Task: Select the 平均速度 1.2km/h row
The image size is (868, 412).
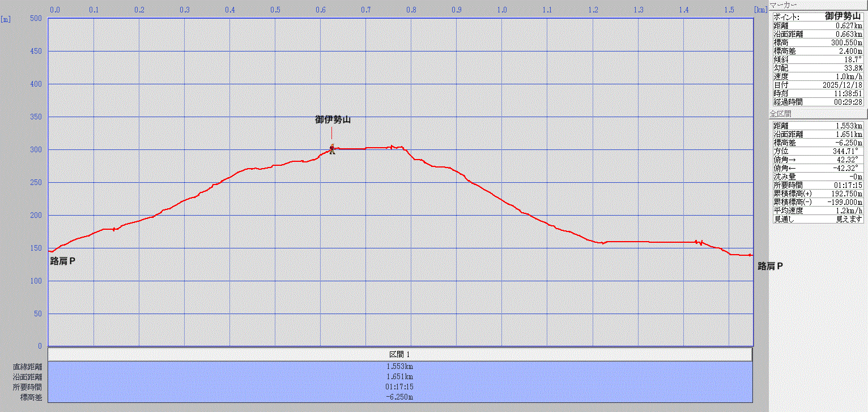Action: (x=818, y=211)
